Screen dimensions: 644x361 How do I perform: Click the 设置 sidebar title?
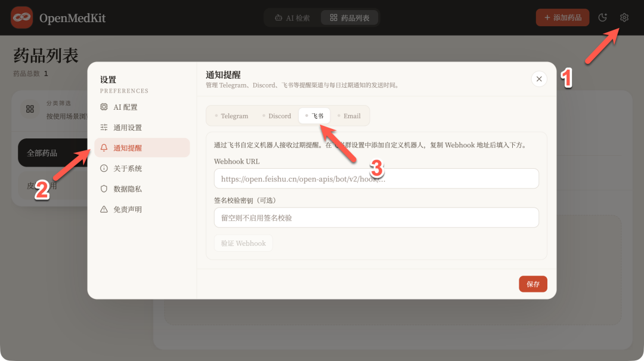(x=108, y=80)
